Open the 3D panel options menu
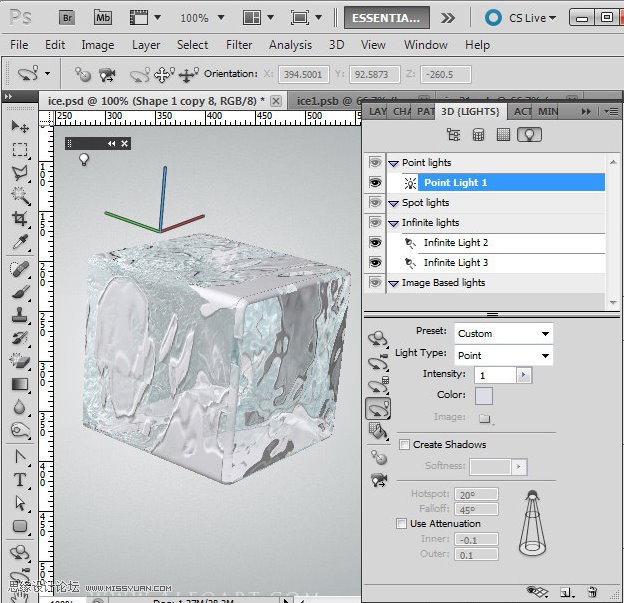The image size is (624, 603). pos(611,111)
